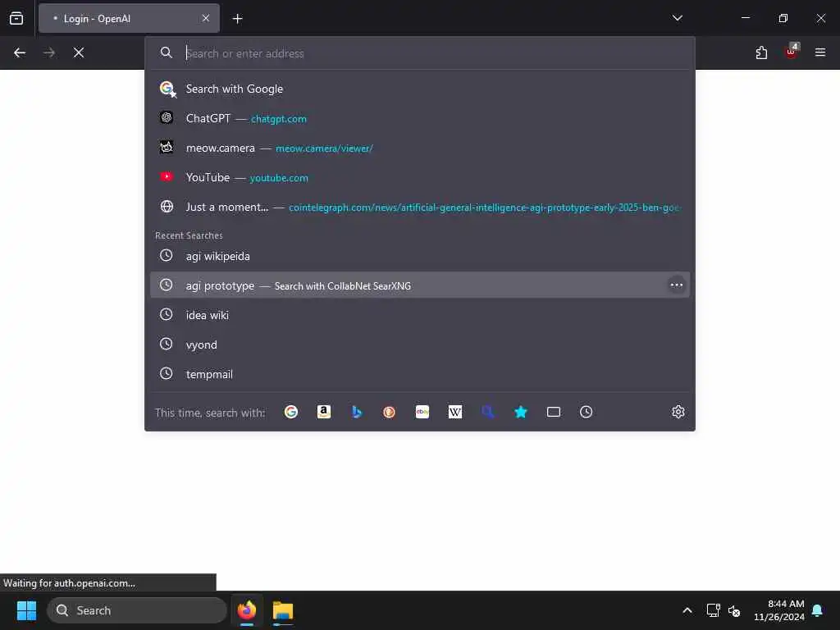Open the Firefox application menu
The height and width of the screenshot is (630, 840).
820,52
